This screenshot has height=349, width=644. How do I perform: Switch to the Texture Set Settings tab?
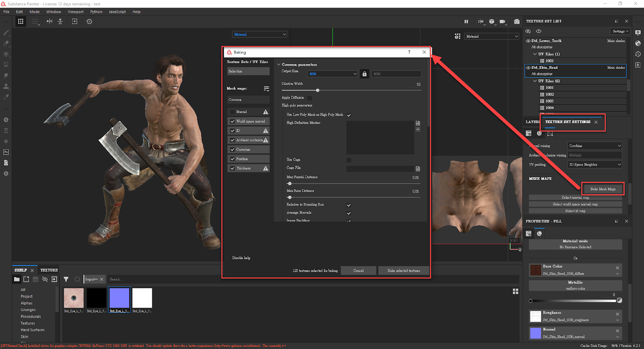568,122
